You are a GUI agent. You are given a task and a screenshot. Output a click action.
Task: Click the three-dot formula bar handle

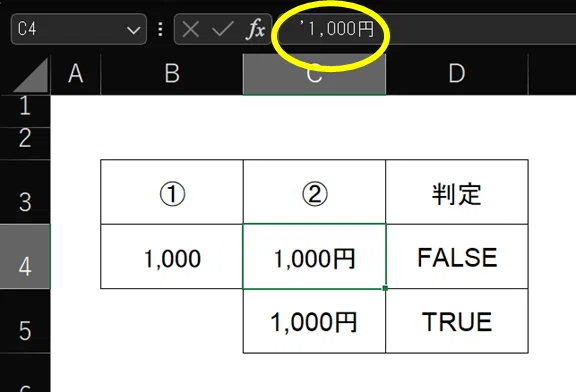click(x=160, y=29)
